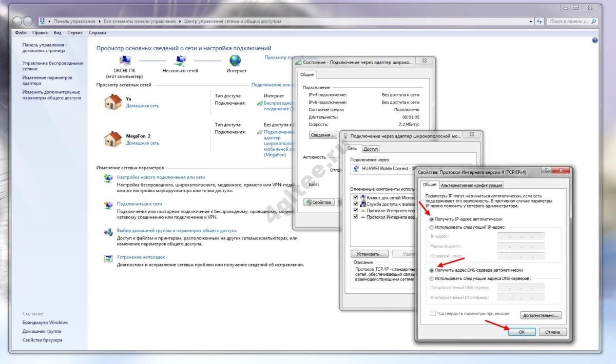This screenshot has width=616, height=364.
Task: Open the Сервис menu
Action: pyautogui.click(x=75, y=33)
